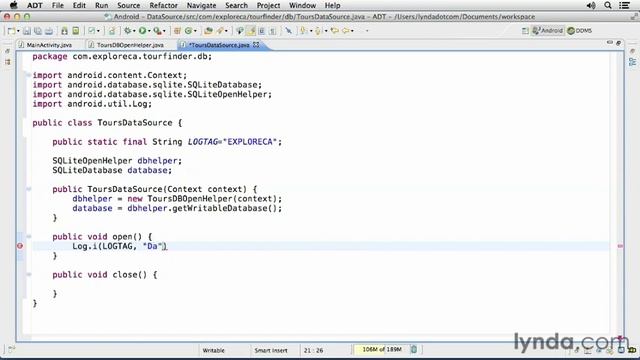Close the ToursDataSource.java editor tab
640x360 pixels.
click(256, 44)
